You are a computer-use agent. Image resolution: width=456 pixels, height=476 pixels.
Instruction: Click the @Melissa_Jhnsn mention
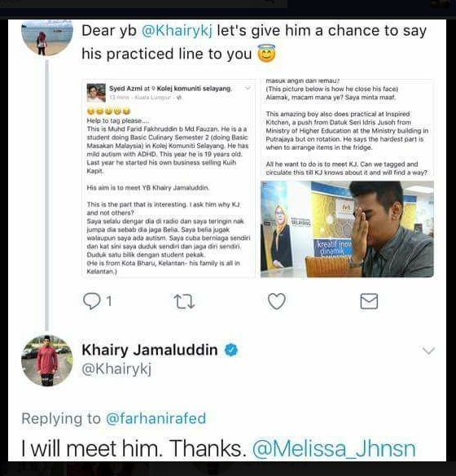point(334,448)
